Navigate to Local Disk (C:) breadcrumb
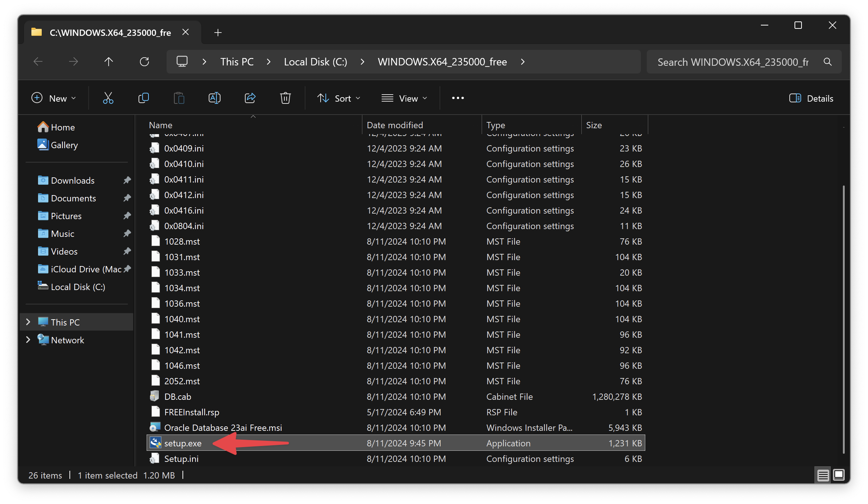Screen dimensions: 868x504 point(315,62)
